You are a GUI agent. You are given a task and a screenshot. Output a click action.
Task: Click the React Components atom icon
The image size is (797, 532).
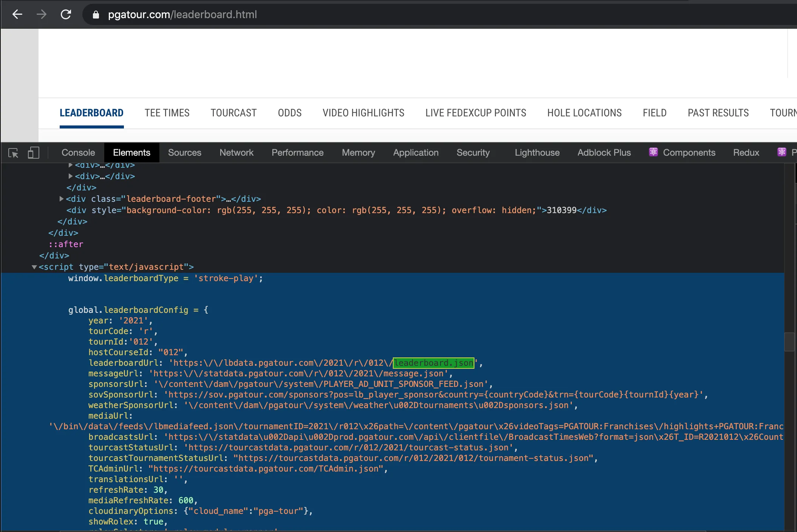(x=653, y=152)
